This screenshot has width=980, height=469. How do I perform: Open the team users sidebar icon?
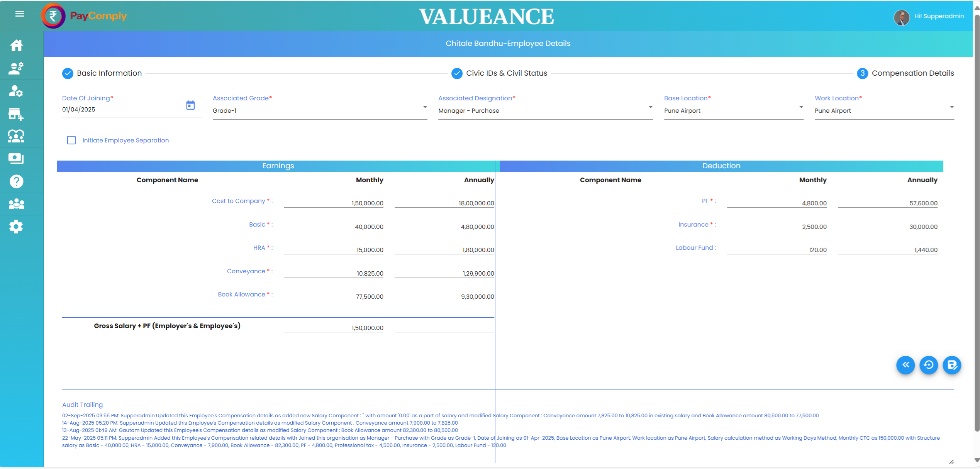(x=16, y=204)
